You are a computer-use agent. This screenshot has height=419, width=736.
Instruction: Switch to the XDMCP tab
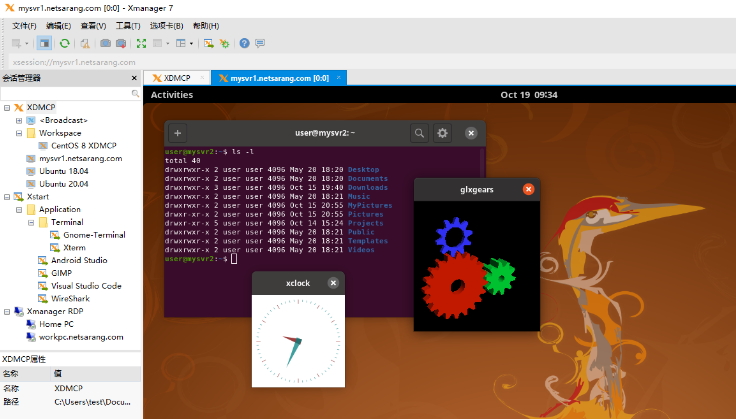(177, 78)
